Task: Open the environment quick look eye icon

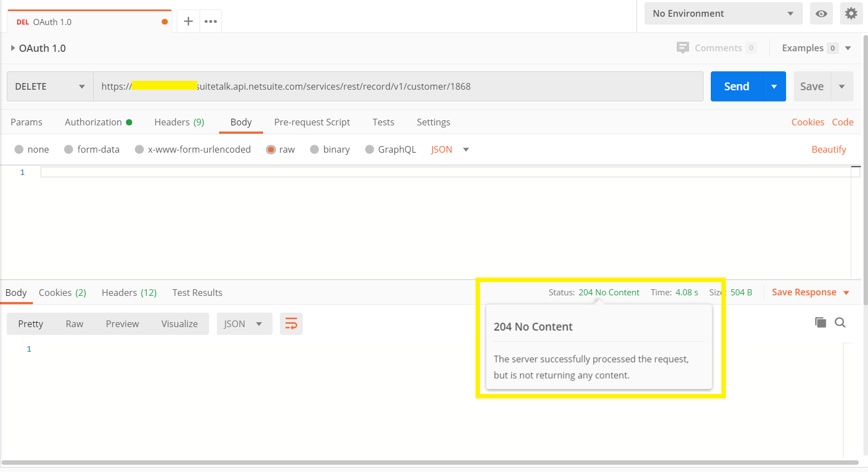Action: click(x=821, y=13)
